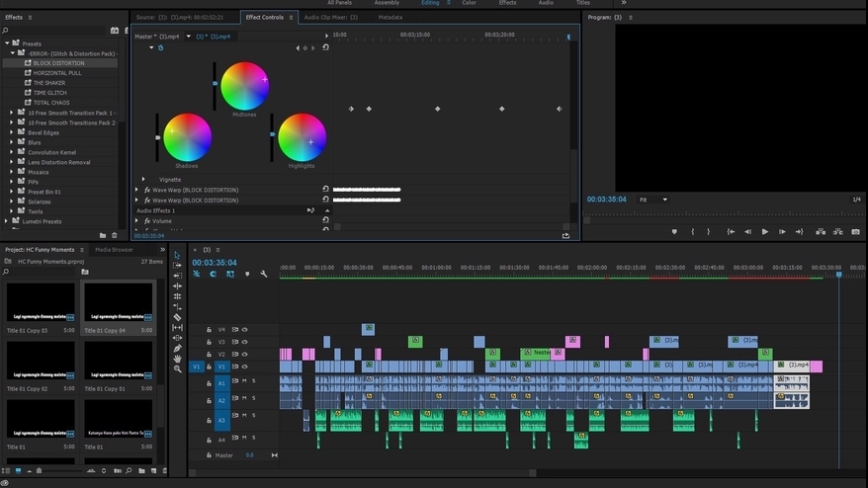
Task: Click the Midtones color wheel
Action: coord(244,86)
